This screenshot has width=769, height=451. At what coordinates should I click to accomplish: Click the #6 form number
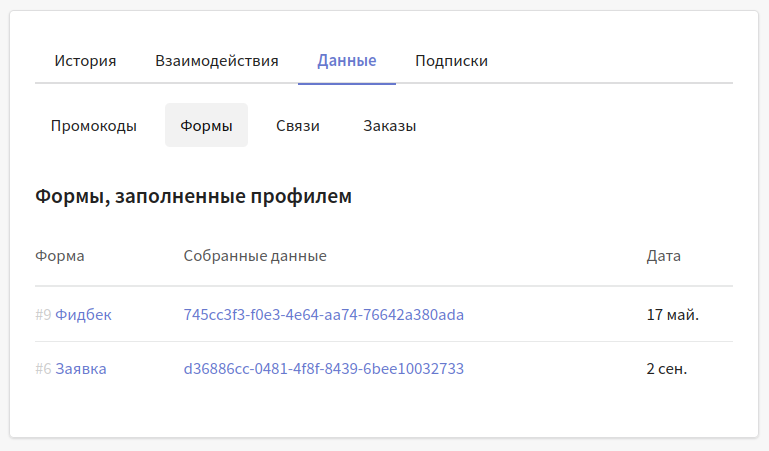pos(43,369)
